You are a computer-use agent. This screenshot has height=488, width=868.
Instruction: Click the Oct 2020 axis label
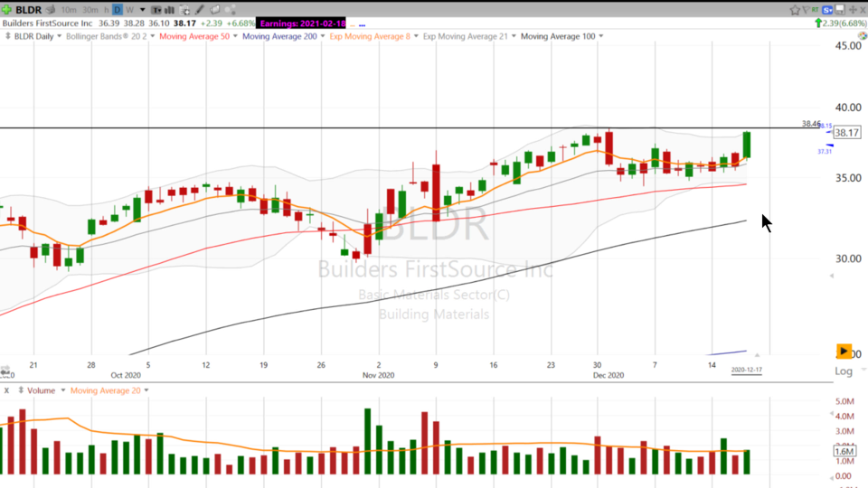pos(126,375)
